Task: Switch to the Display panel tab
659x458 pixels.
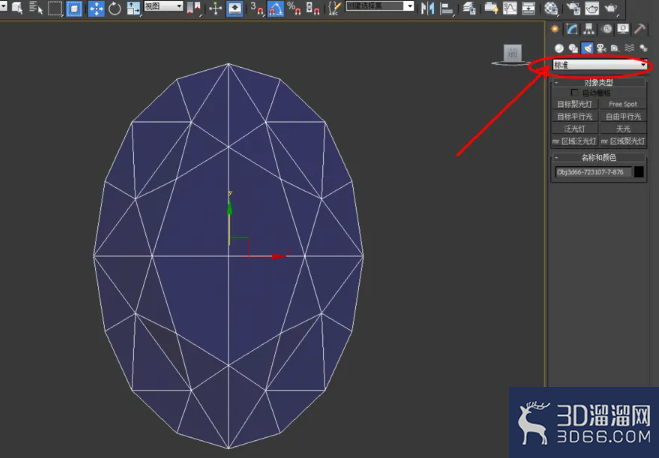Action: [x=623, y=29]
